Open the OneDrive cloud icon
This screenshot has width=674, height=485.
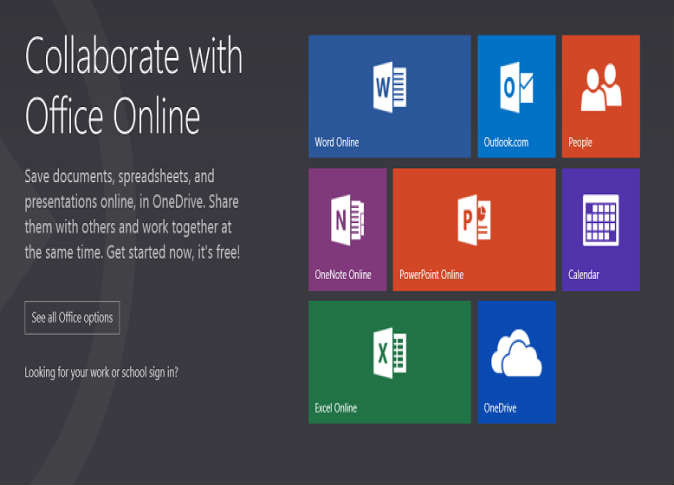[x=517, y=353]
